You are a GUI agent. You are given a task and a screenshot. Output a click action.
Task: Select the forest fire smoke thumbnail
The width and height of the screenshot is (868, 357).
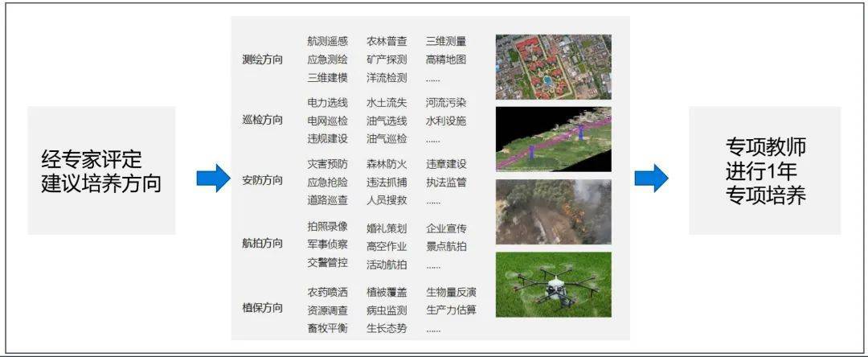pyautogui.click(x=554, y=212)
